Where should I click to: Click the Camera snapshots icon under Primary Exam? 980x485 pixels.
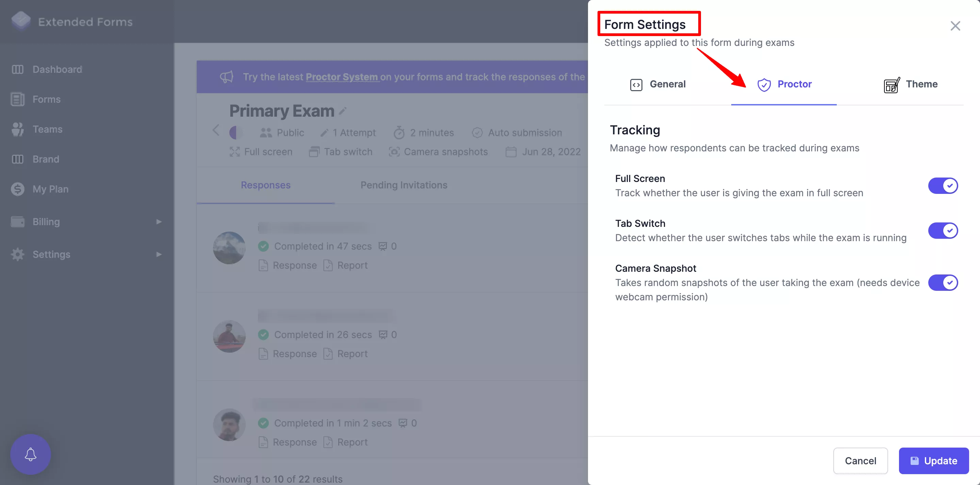click(394, 151)
